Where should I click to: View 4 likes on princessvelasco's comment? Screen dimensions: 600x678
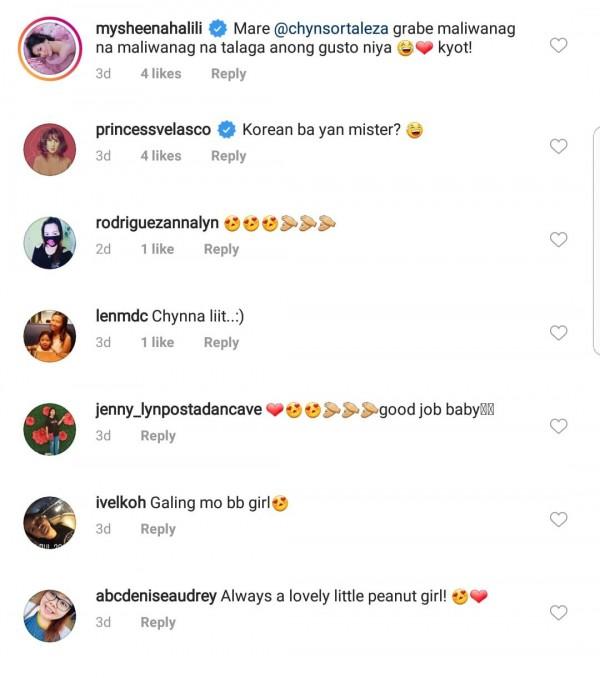(x=160, y=155)
